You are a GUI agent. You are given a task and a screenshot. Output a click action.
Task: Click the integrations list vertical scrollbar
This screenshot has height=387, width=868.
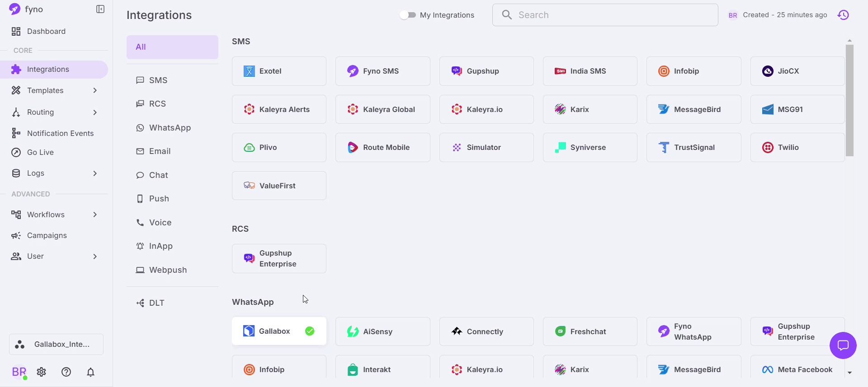tap(849, 100)
